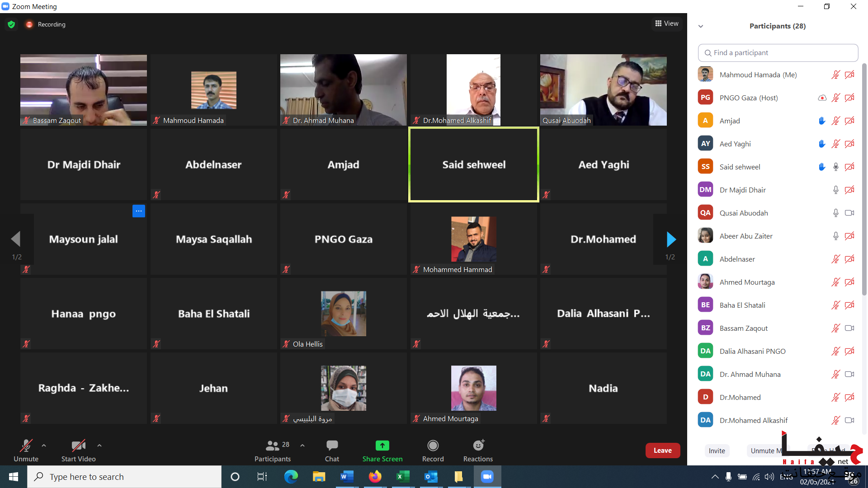Expand audio options arrow beside Unmute
The image size is (868, 488).
(44, 446)
